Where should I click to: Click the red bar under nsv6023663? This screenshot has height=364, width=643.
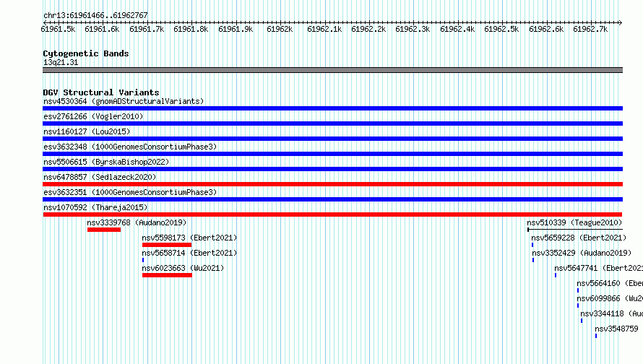point(167,275)
